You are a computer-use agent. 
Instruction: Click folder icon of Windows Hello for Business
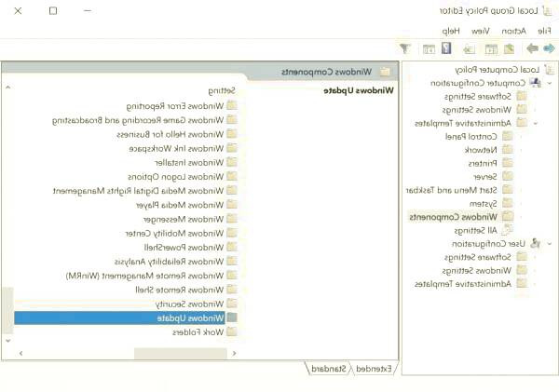point(232,134)
